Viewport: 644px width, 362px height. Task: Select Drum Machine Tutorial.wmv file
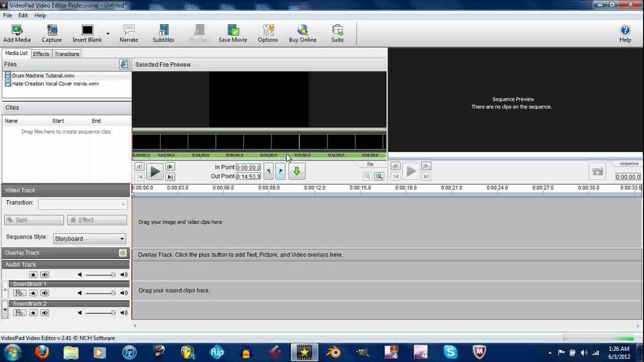pos(43,75)
